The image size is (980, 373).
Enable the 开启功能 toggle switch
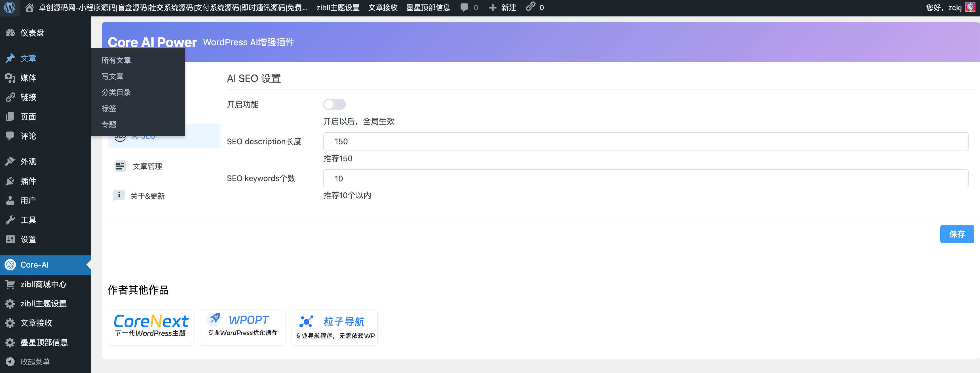tap(334, 104)
